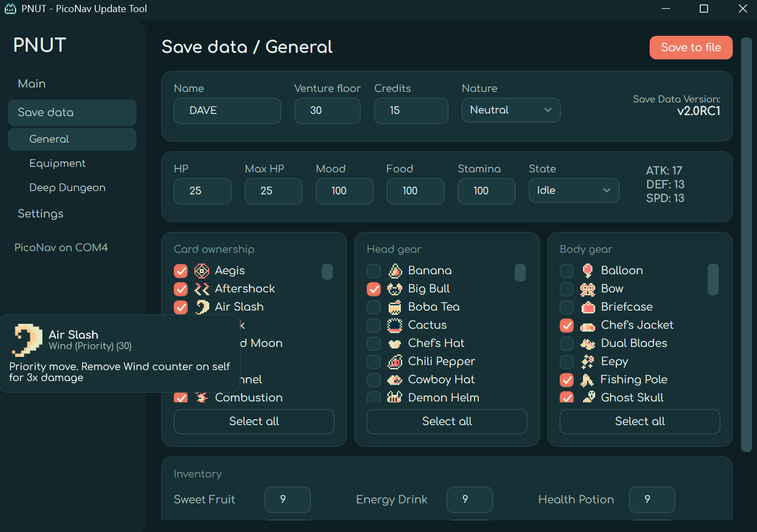Enable the Banana head gear checkbox
The width and height of the screenshot is (757, 532).
tap(374, 271)
